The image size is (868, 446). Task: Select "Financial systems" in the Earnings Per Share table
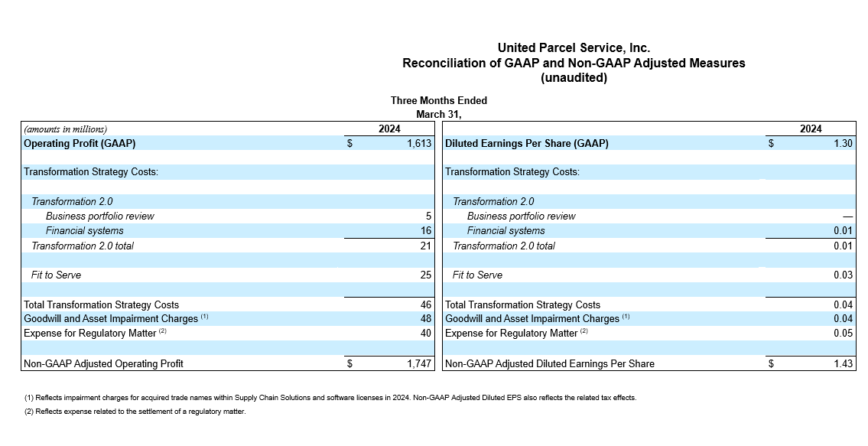[506, 230]
